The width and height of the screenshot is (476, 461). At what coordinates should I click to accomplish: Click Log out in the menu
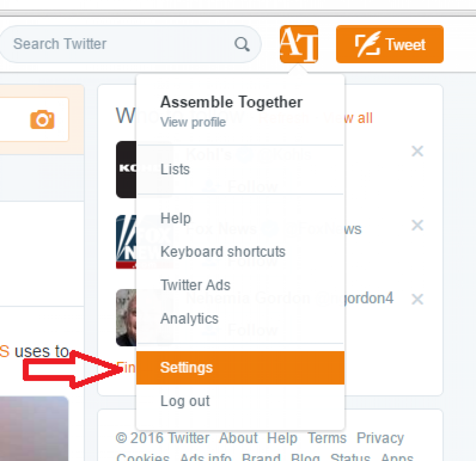[x=185, y=401]
